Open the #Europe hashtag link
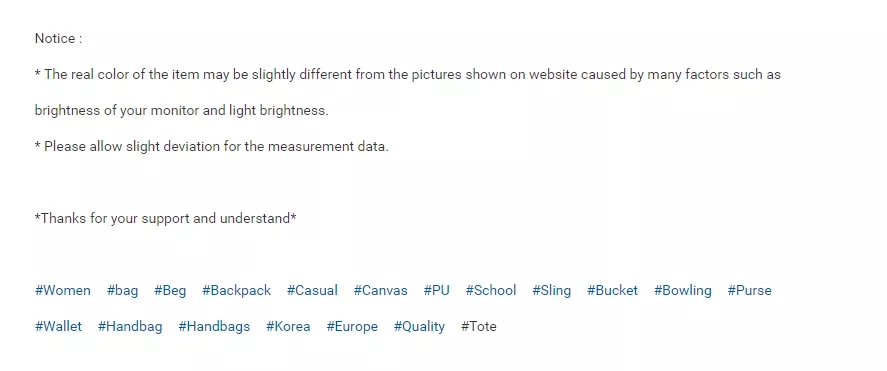The height and width of the screenshot is (371, 887). pos(352,326)
